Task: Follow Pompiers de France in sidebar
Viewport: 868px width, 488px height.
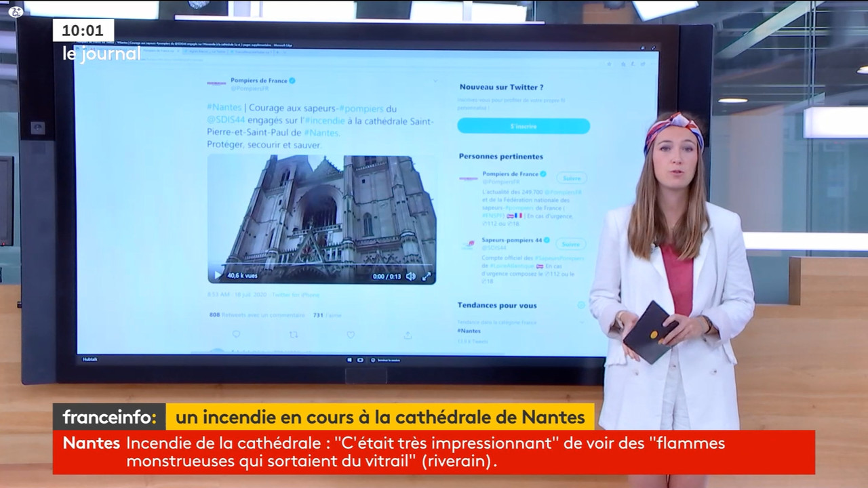Action: coord(572,178)
